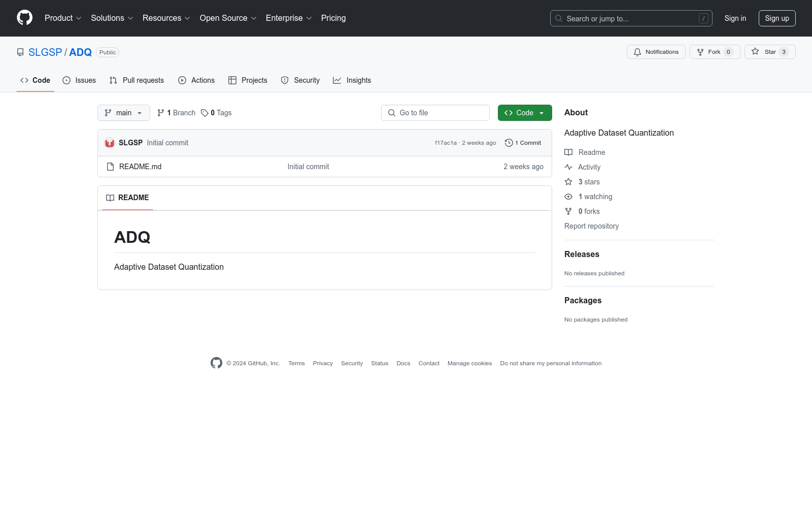Click the Report repository link
Screen dimensions: 812x508
click(x=591, y=226)
